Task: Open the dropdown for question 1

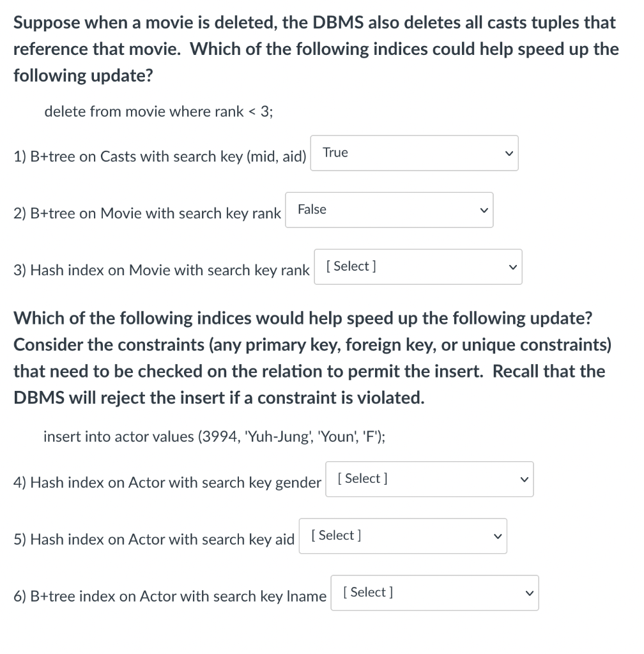Action: point(414,153)
